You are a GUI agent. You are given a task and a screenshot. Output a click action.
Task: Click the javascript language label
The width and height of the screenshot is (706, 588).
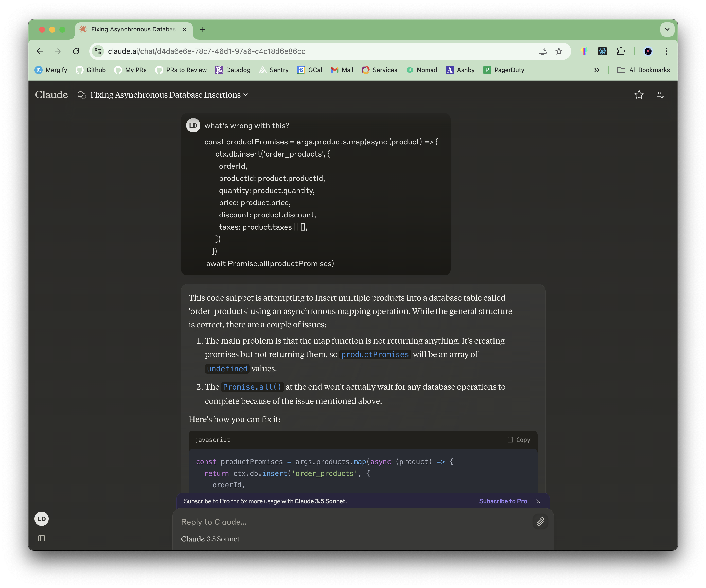click(x=213, y=440)
